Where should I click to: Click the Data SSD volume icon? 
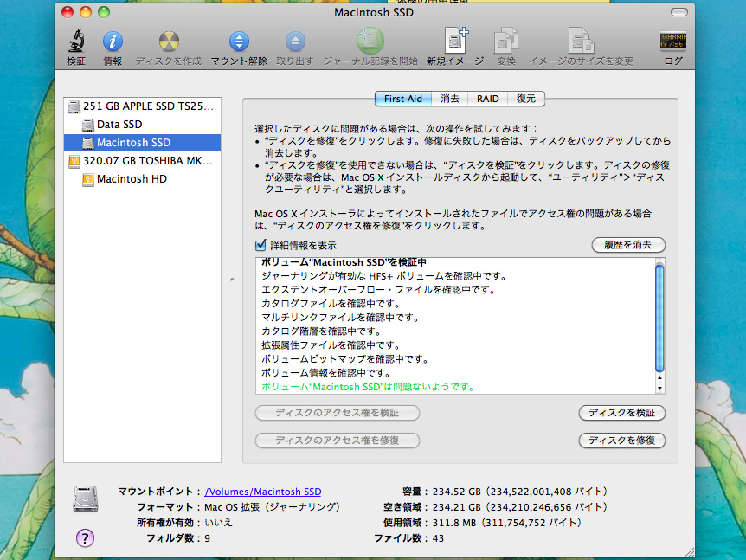[88, 125]
